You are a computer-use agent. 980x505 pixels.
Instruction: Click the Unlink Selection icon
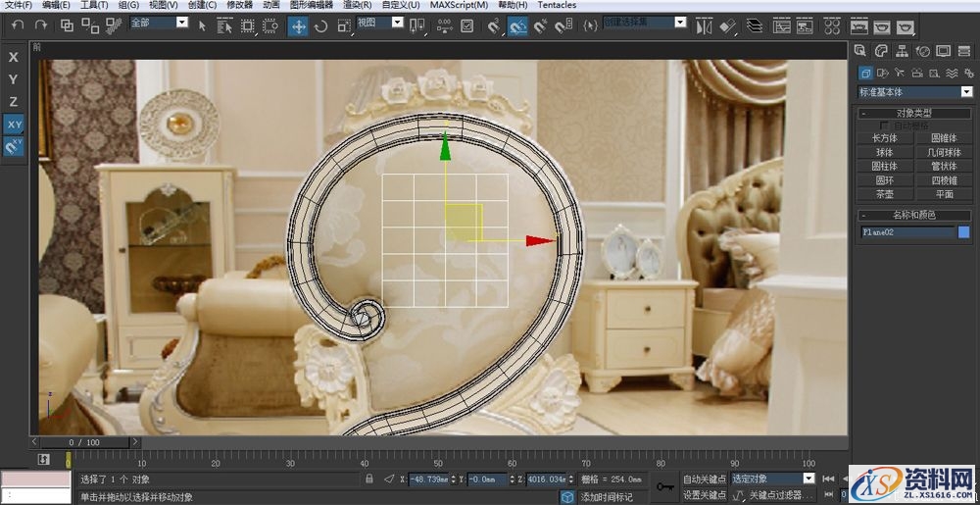click(x=90, y=25)
